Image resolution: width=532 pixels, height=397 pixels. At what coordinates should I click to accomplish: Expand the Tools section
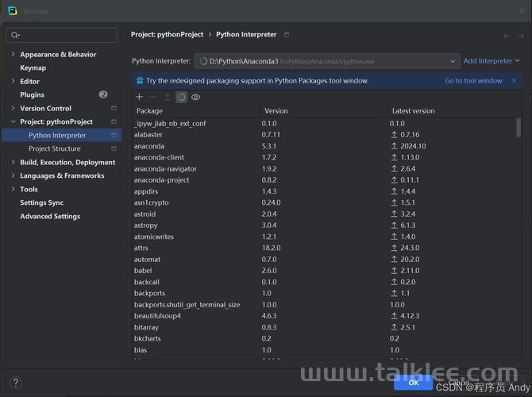tap(13, 189)
